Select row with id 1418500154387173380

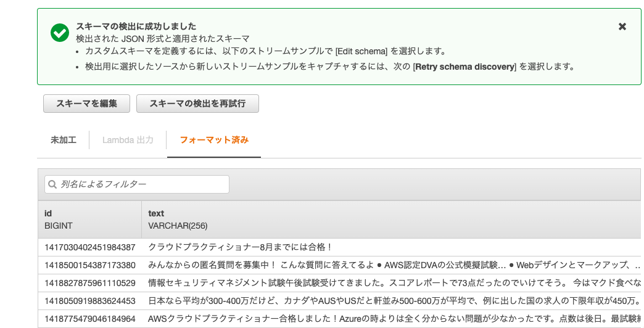coord(340,265)
